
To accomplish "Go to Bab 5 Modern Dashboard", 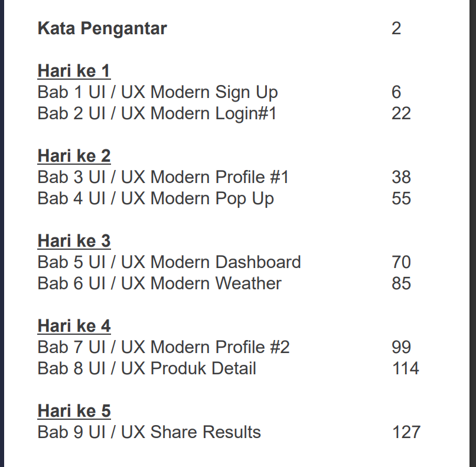I will (169, 262).
